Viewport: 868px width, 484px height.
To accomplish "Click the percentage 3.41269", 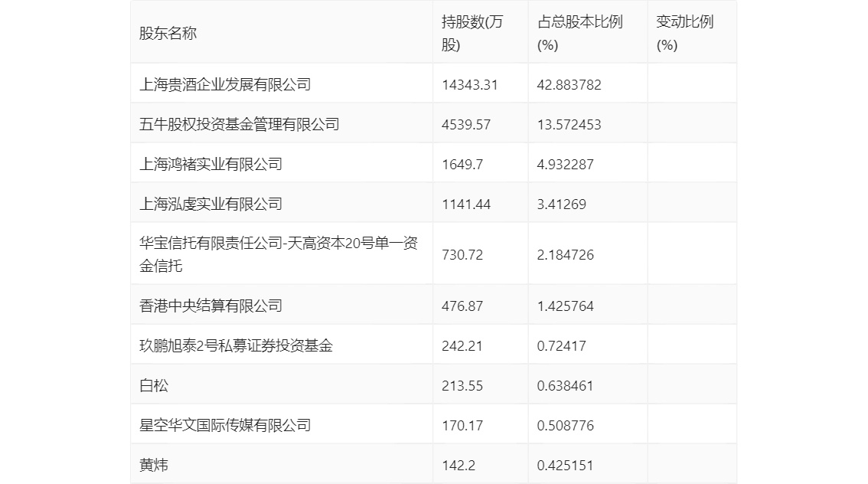I will tap(561, 204).
